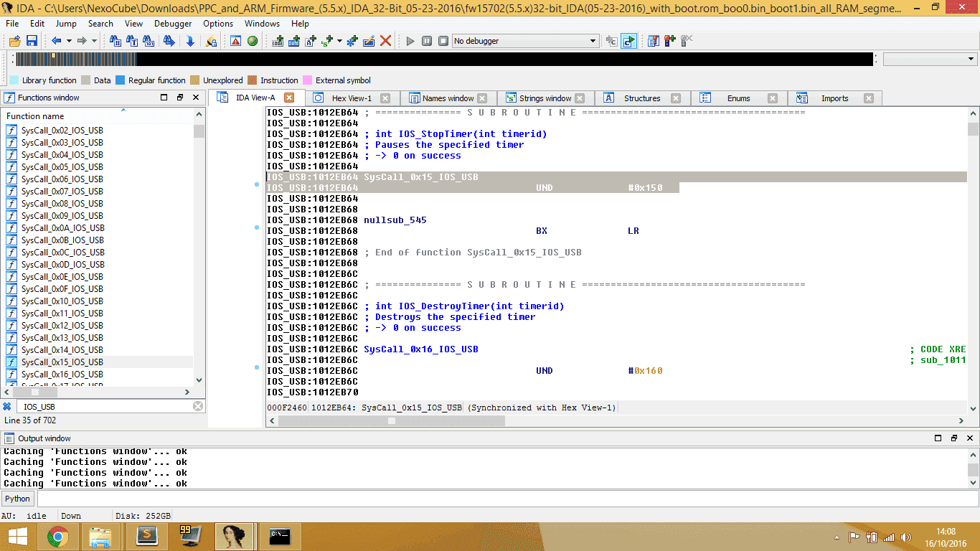
Task: Select SysCall_0x0A_IOS_USB in functions list
Action: click(x=62, y=228)
